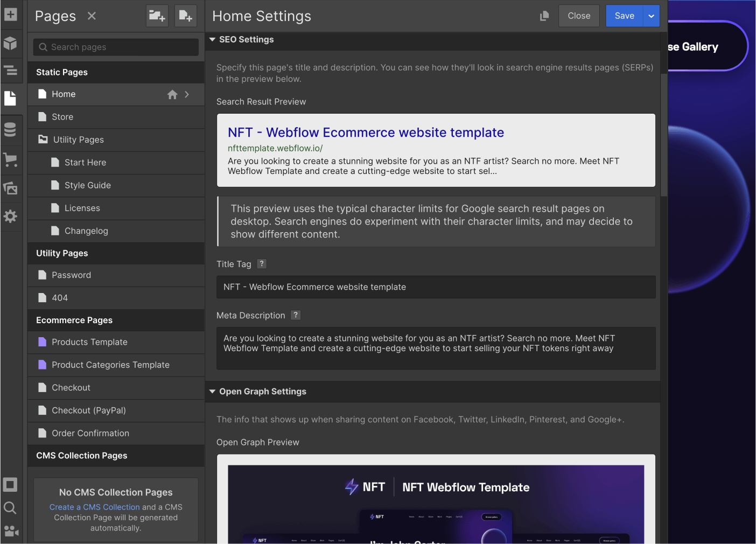Open the Navigator panel
The image size is (756, 544).
(x=10, y=71)
